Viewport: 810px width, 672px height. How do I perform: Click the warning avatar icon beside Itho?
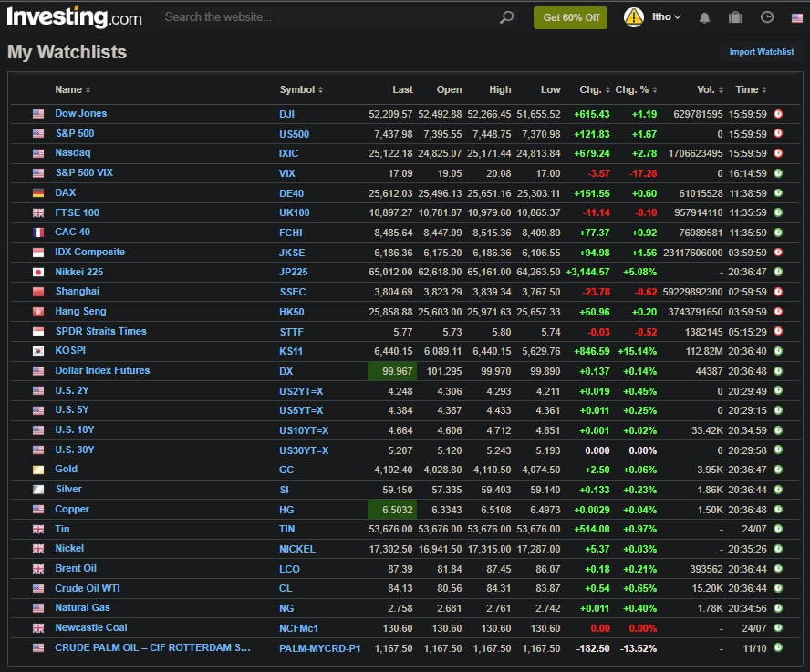[x=633, y=17]
